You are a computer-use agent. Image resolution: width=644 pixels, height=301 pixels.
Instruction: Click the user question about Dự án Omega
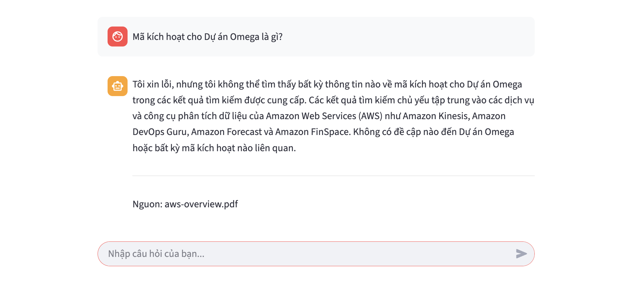[208, 37]
